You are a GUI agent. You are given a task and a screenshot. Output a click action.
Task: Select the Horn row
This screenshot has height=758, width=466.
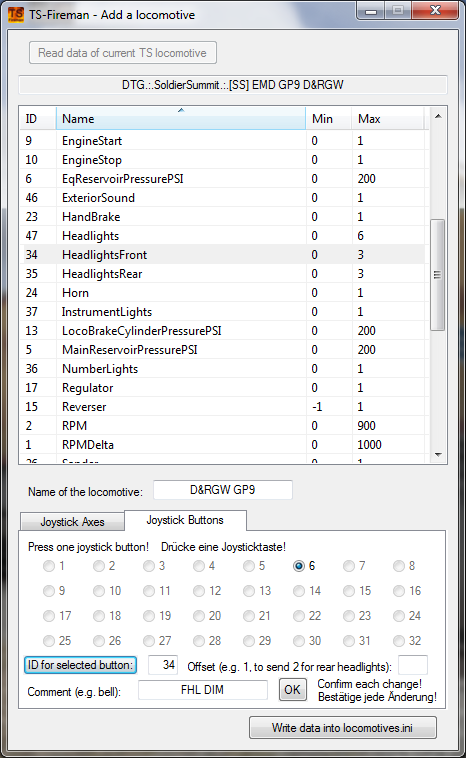click(x=224, y=293)
